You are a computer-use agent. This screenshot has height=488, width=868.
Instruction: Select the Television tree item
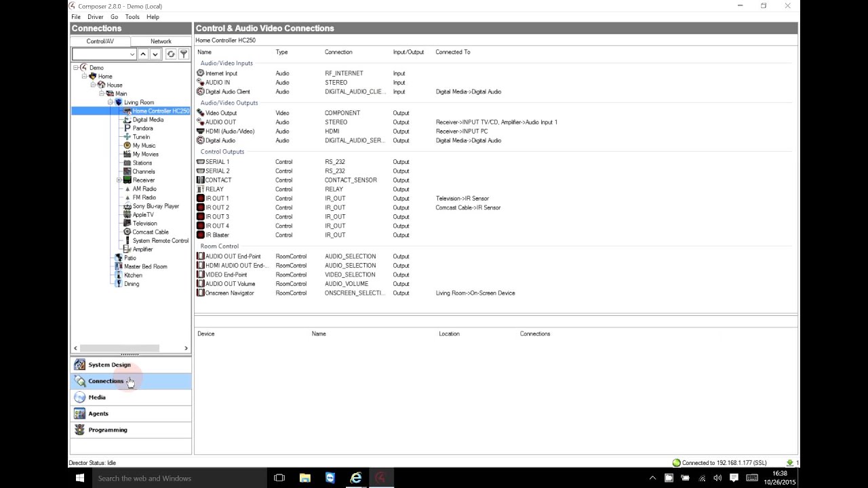click(144, 223)
